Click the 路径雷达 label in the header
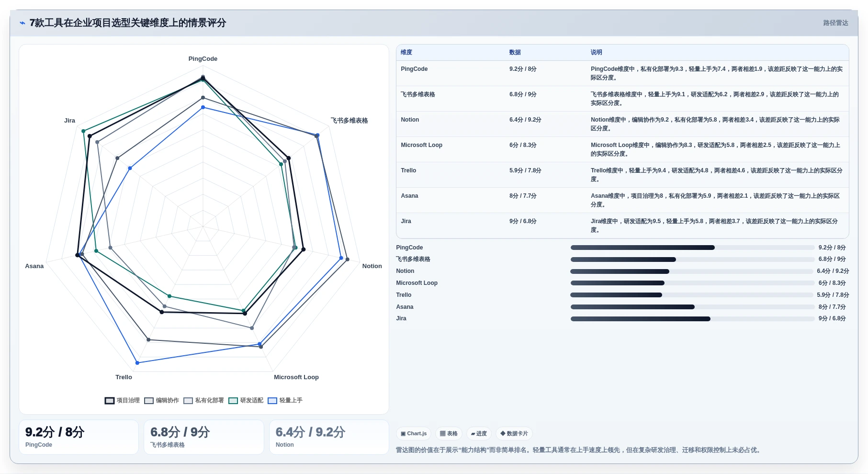 835,23
